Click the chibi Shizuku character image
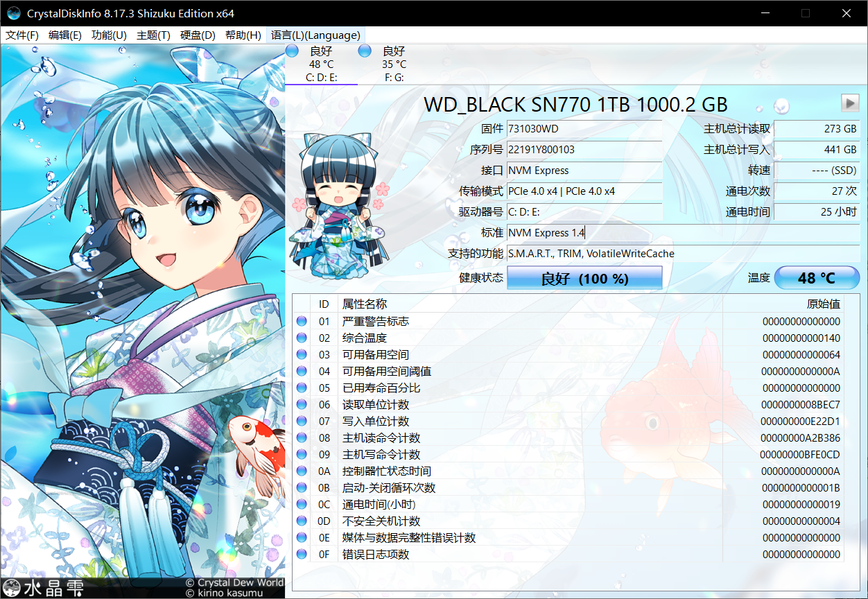Image resolution: width=868 pixels, height=599 pixels. point(340,205)
